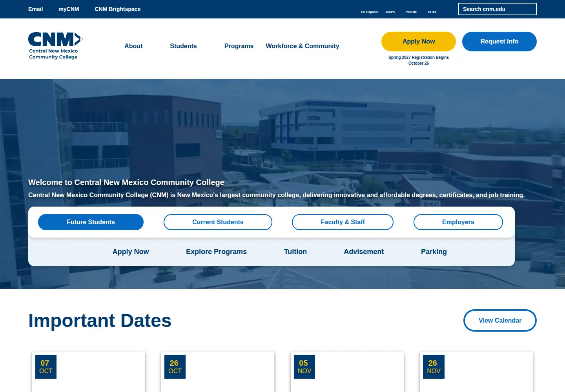Switch site to En Español
The image size is (565, 392).
pos(370,12)
